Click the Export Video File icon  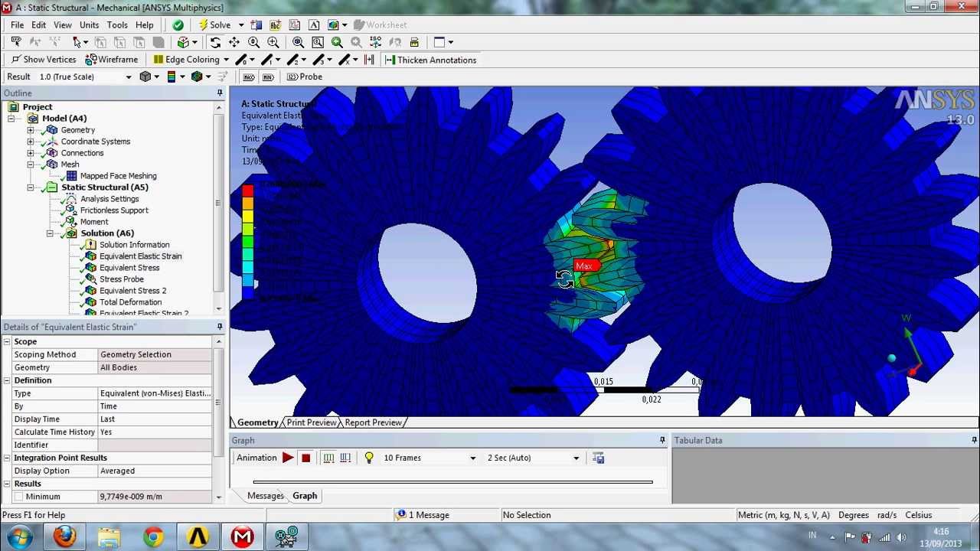[x=598, y=458]
